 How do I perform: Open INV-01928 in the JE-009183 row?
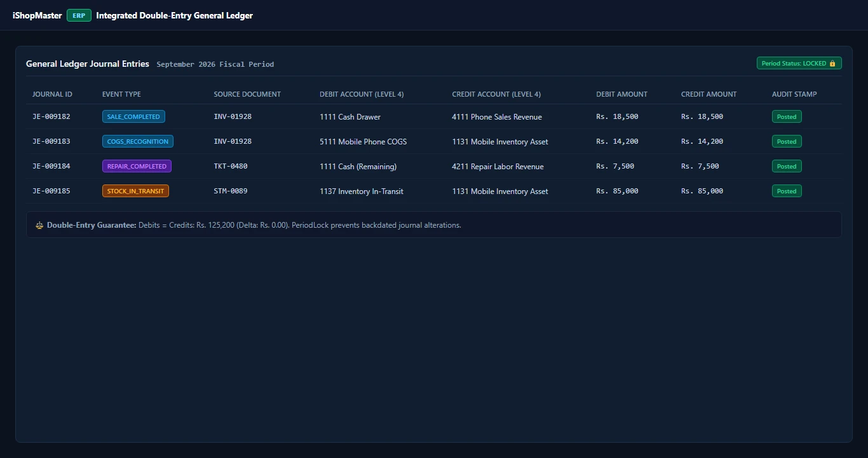click(x=233, y=141)
